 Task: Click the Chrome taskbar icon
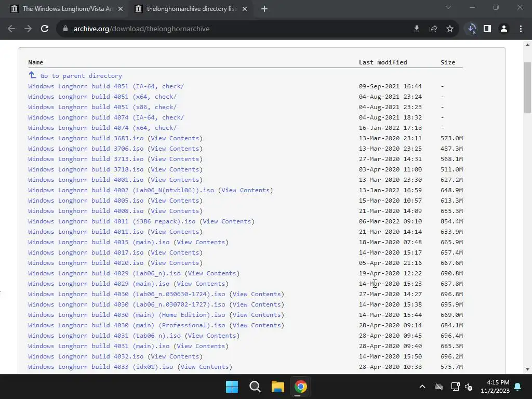pos(300,387)
